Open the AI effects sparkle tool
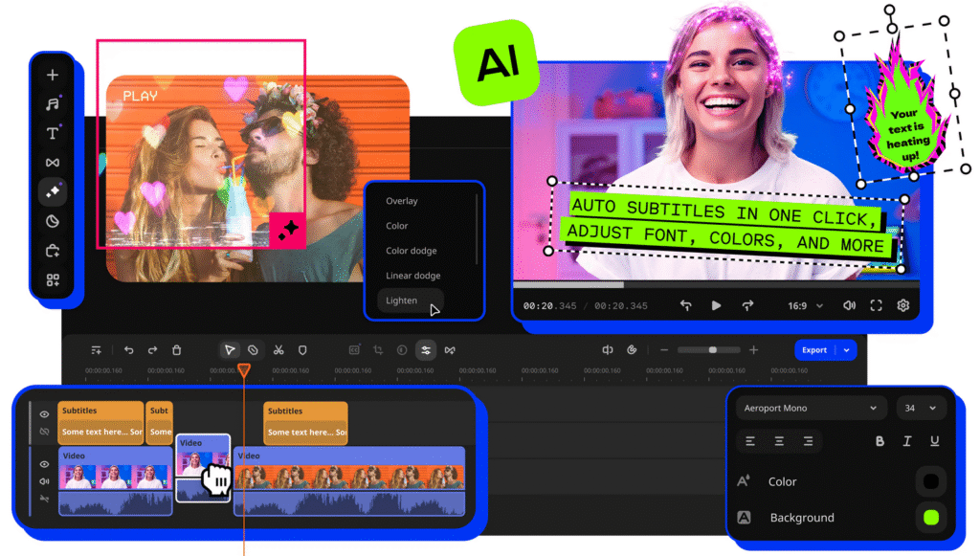 point(54,193)
